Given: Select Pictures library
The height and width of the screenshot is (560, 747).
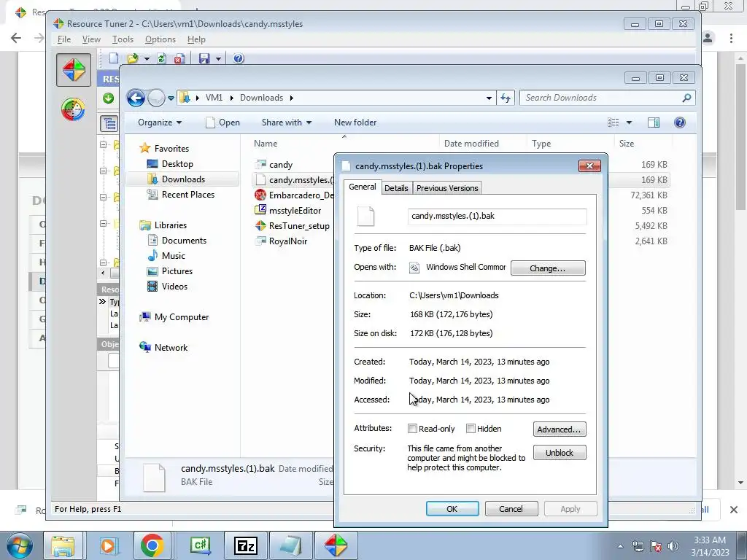Looking at the screenshot, I should (x=177, y=271).
